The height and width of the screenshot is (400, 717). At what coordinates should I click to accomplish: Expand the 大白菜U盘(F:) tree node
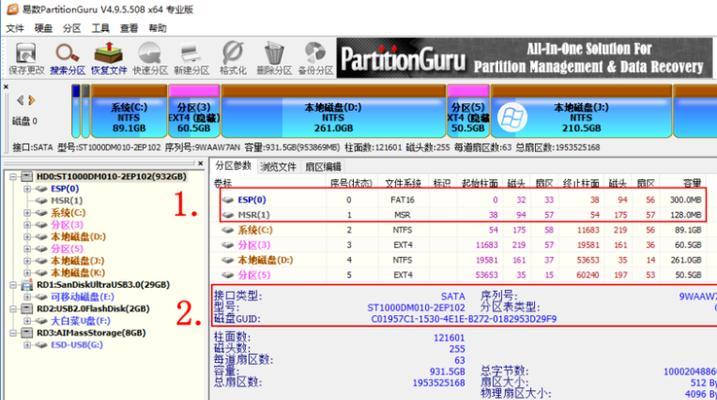pos(27,321)
